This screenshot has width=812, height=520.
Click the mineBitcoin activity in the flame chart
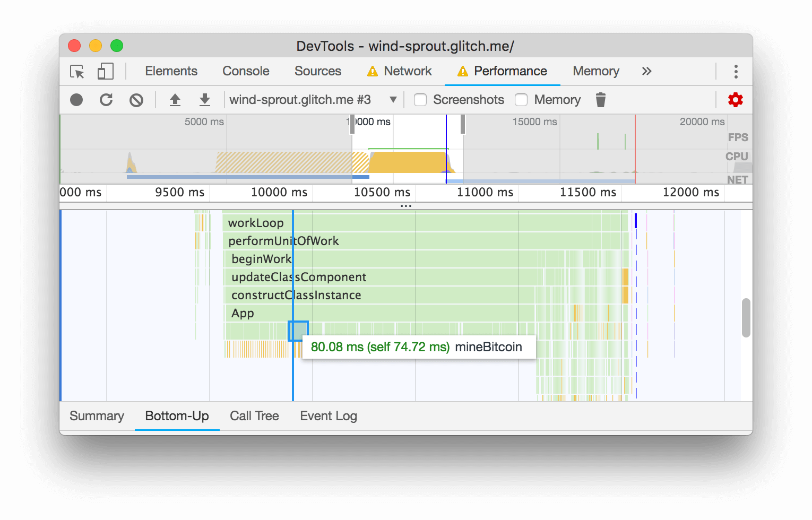click(299, 331)
